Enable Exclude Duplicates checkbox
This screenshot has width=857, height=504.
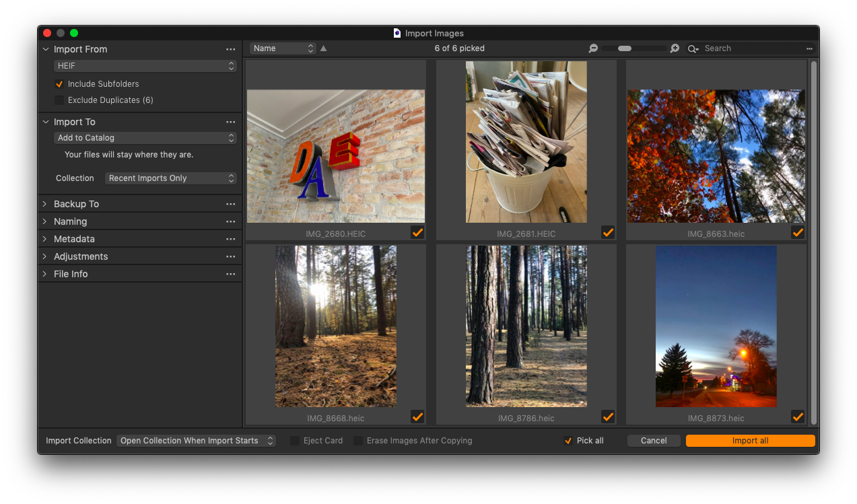point(59,100)
